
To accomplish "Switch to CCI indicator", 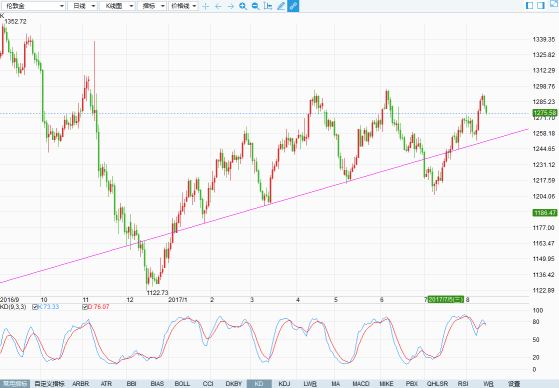I will (208, 384).
